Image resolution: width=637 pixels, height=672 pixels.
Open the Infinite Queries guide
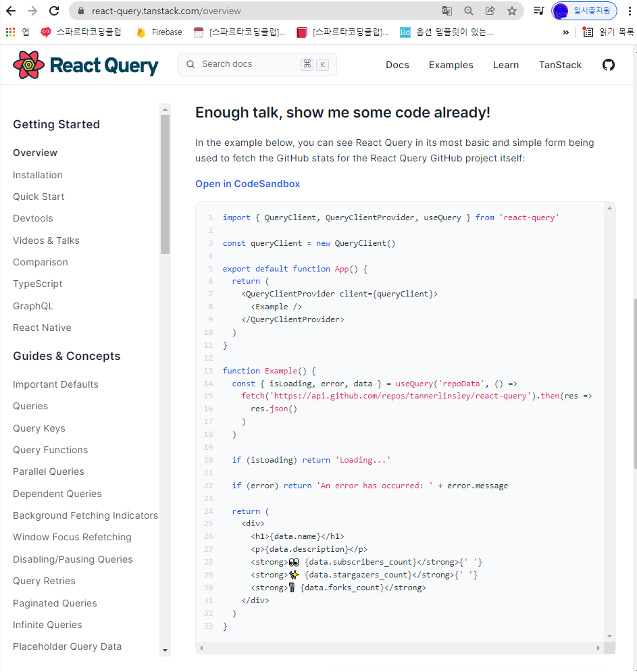coord(47,625)
